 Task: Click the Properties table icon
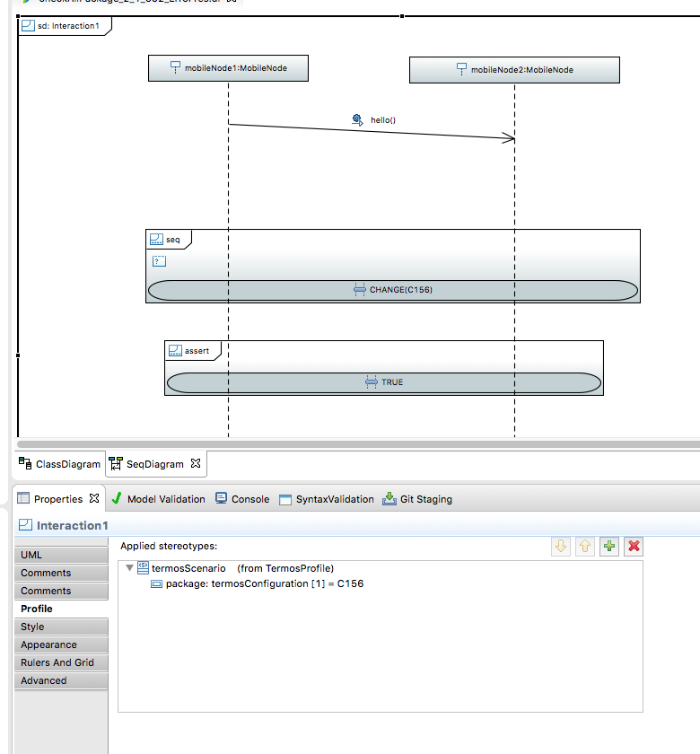click(23, 498)
